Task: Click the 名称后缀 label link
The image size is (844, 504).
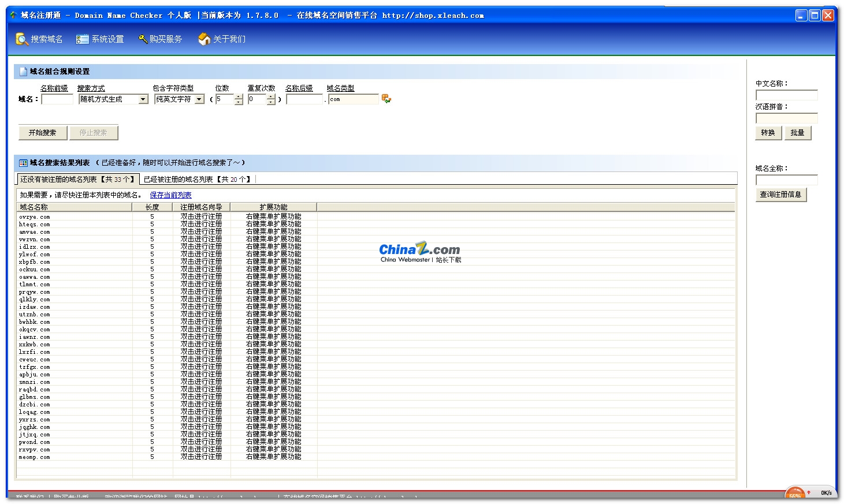Action: 299,88
